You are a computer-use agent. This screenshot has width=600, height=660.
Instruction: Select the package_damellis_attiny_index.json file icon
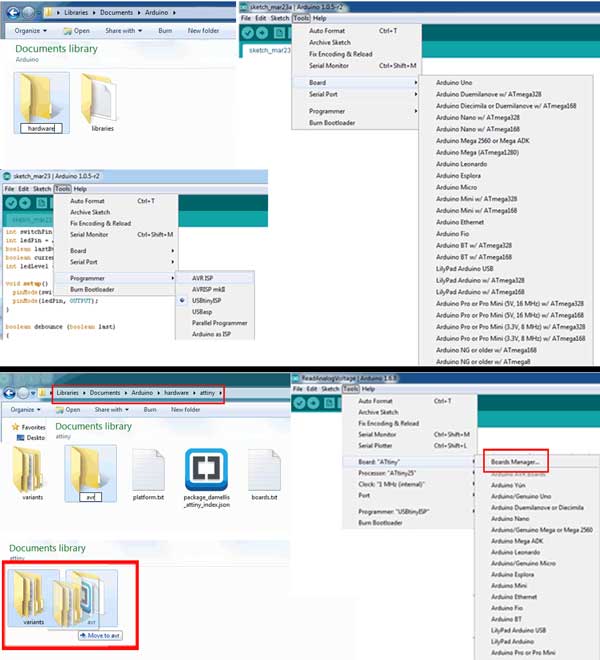[x=206, y=470]
